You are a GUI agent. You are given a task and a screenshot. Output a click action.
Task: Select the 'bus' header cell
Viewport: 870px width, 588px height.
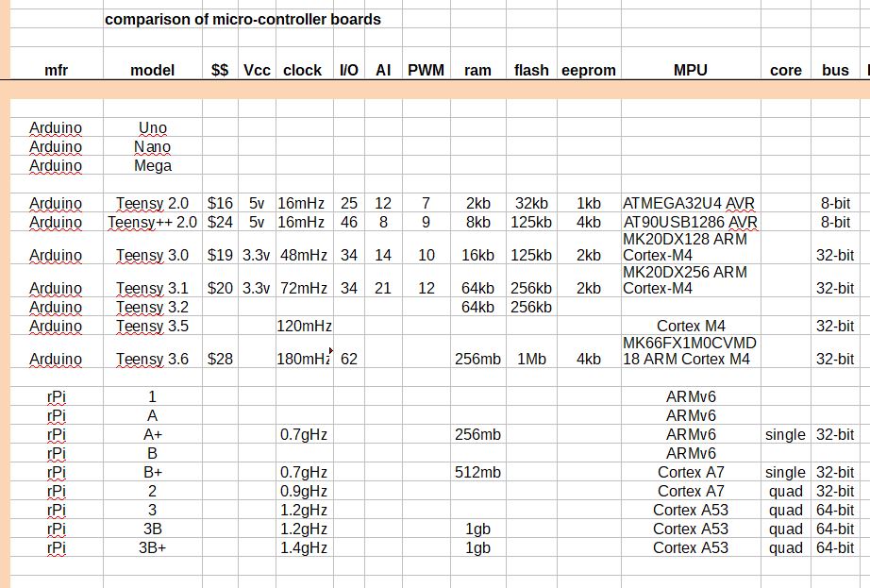[836, 71]
